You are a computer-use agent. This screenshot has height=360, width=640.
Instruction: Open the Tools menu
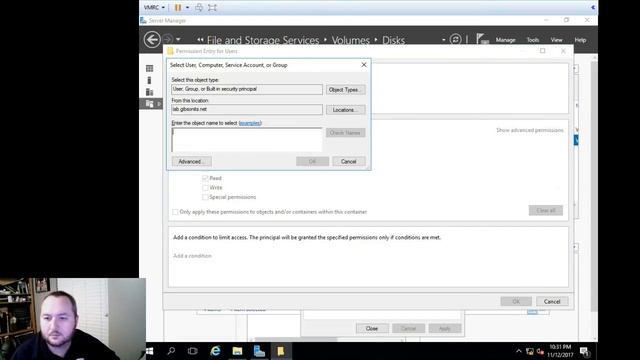(x=533, y=40)
